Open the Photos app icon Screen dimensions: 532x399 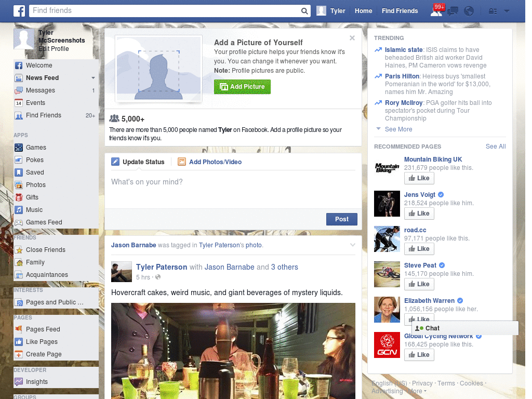coord(19,185)
